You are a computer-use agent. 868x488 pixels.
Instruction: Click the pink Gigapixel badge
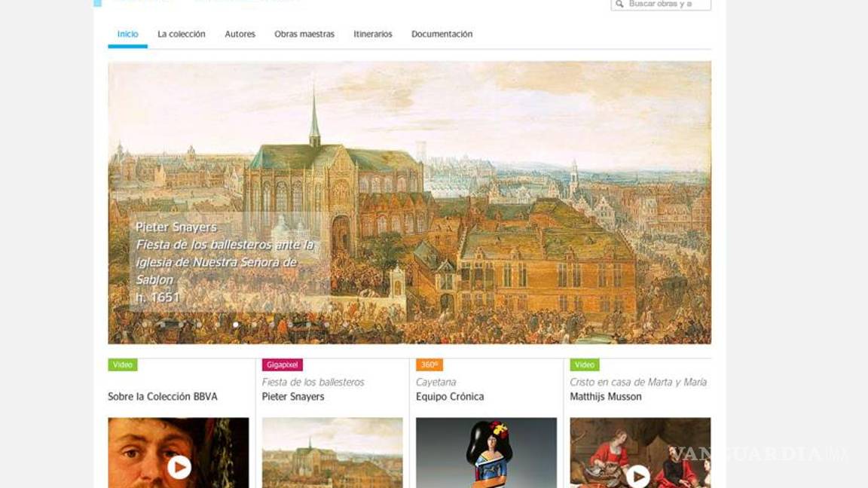point(283,364)
